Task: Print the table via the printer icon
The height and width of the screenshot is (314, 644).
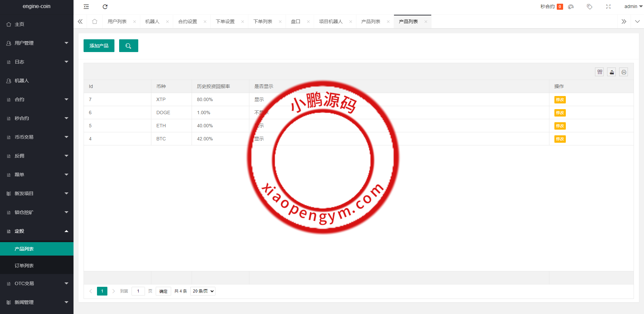Action: pyautogui.click(x=624, y=72)
